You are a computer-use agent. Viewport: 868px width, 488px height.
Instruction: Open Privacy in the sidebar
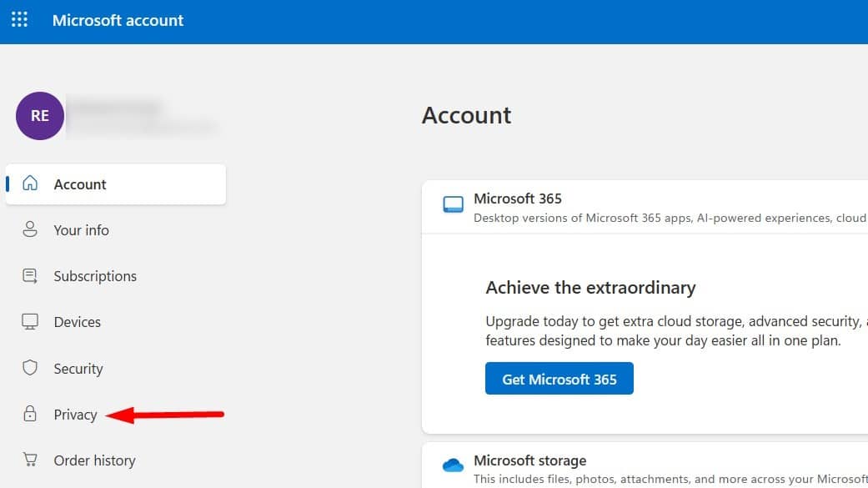[75, 415]
